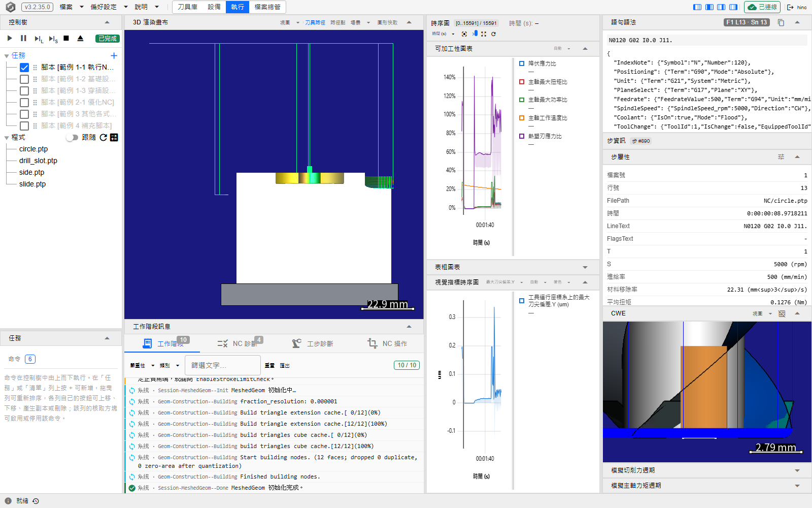Image resolution: width=812 pixels, height=508 pixels.
Task: Step to the next step (S) icon
Action: [53, 39]
